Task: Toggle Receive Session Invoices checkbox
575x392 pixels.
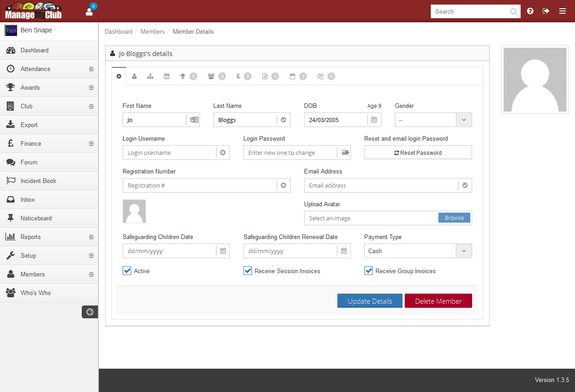Action: (248, 271)
